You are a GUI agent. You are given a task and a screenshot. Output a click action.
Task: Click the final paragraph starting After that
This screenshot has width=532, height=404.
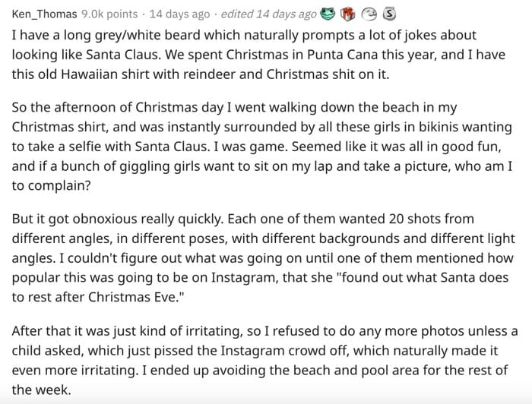point(264,360)
